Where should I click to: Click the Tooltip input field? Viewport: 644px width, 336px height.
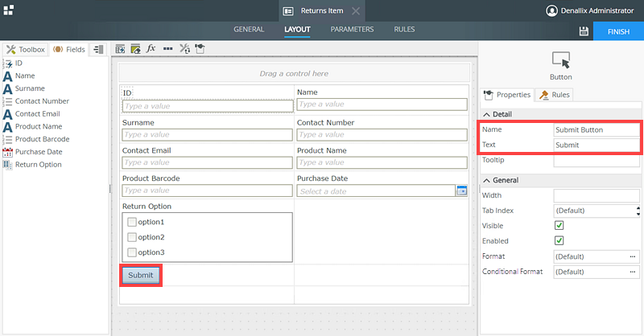596,161
